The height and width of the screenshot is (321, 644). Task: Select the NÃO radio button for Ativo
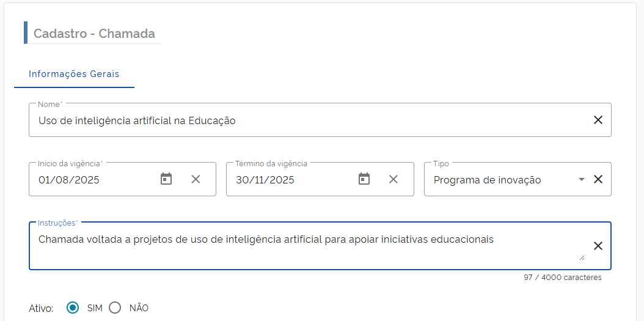tap(115, 308)
